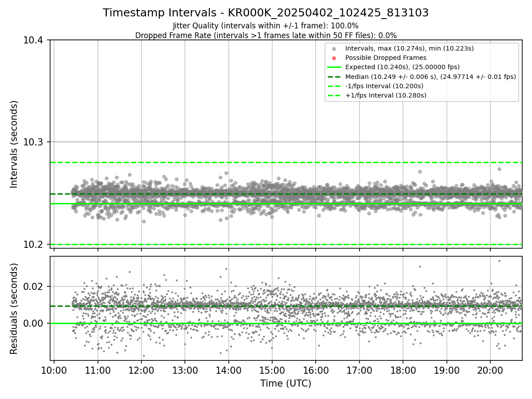The width and height of the screenshot is (532, 399).
Task: Click the 18:00 time tick label
Action: coord(403,371)
